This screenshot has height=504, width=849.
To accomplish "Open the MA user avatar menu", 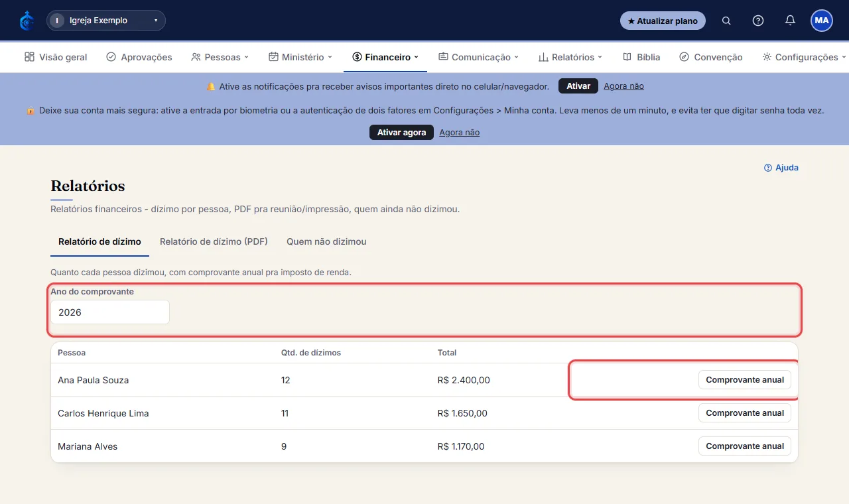I will pos(822,21).
